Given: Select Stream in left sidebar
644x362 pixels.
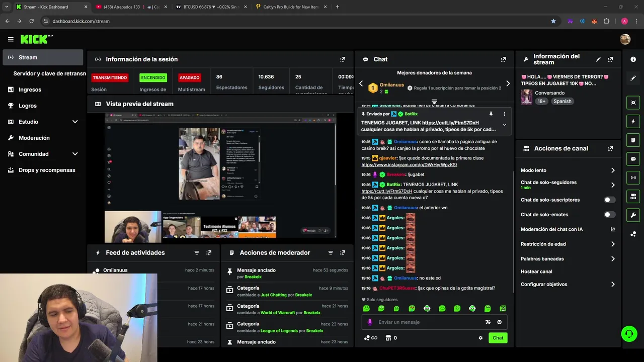Looking at the screenshot, I should tap(43, 57).
